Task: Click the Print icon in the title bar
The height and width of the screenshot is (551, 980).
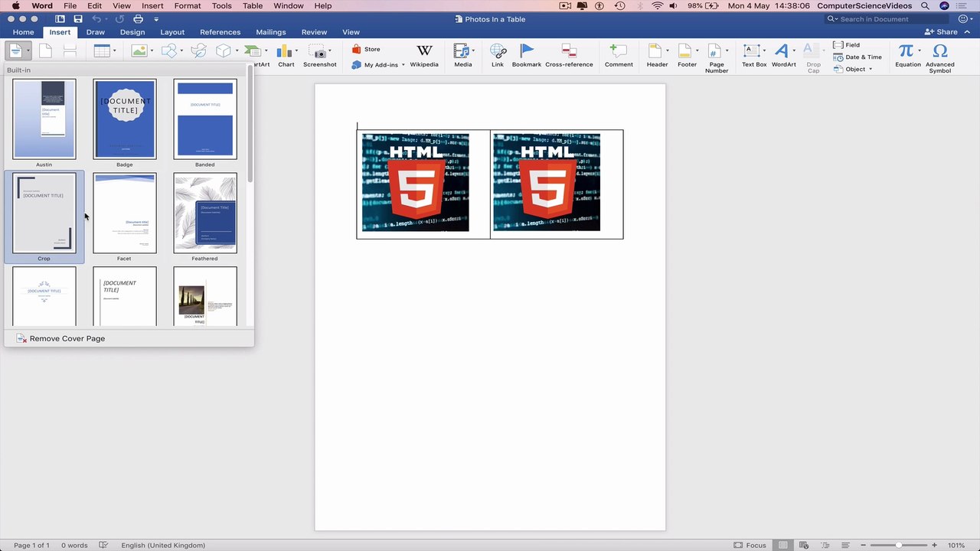Action: [138, 19]
